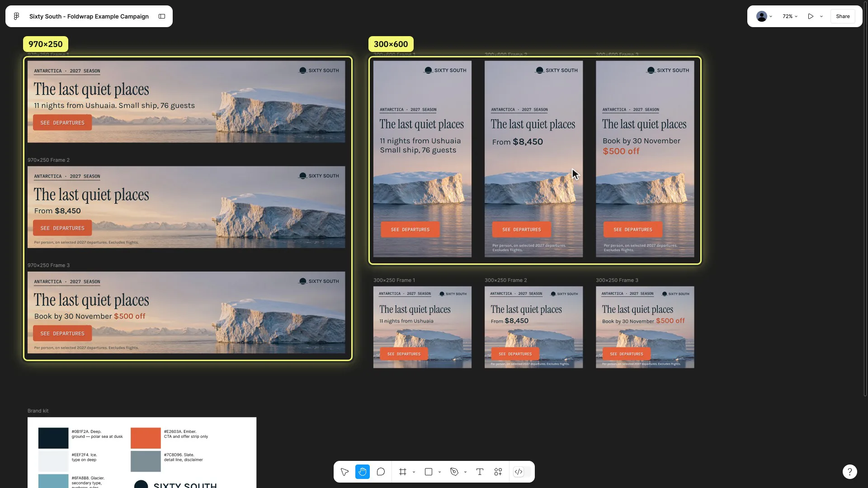Click the Ember #E2603A color swatch

tap(146, 438)
